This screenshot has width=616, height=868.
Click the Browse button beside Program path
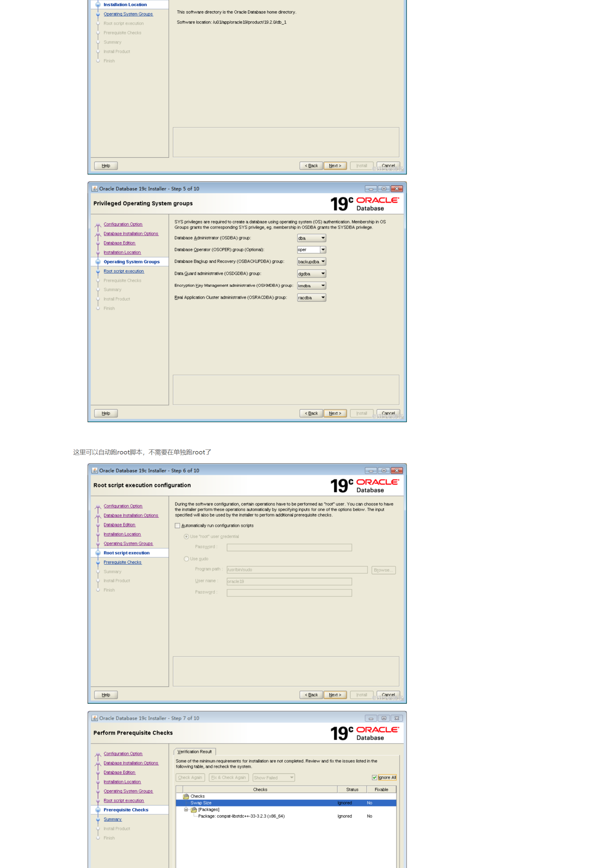point(384,570)
